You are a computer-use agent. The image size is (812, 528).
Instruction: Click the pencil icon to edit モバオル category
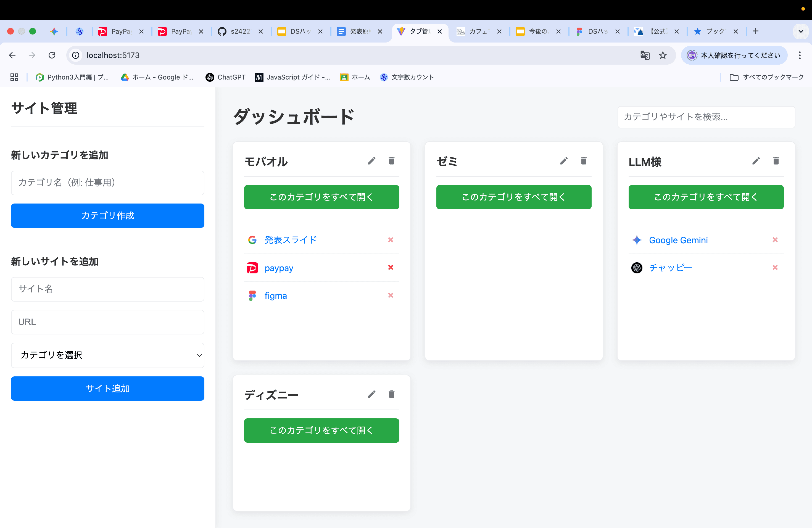pyautogui.click(x=371, y=161)
